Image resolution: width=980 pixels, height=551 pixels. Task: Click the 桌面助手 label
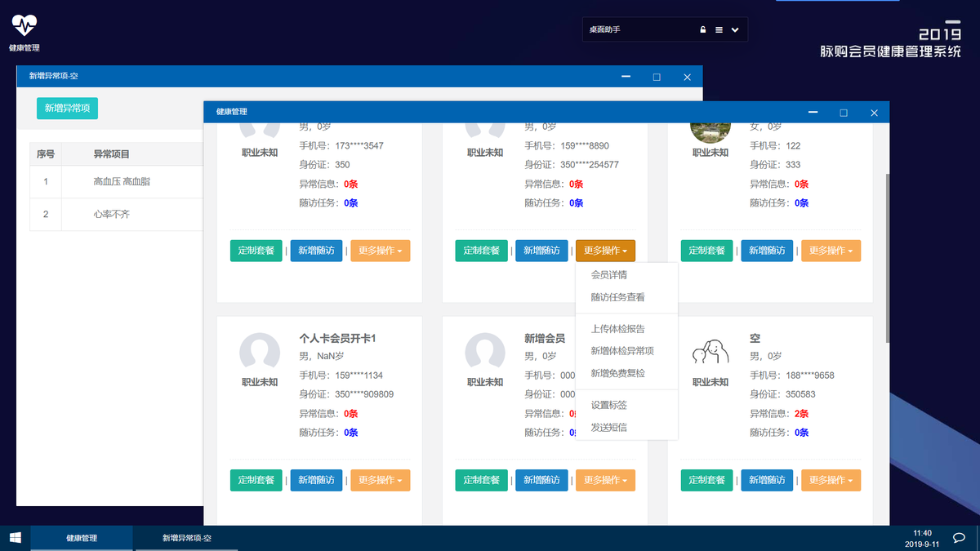point(605,29)
